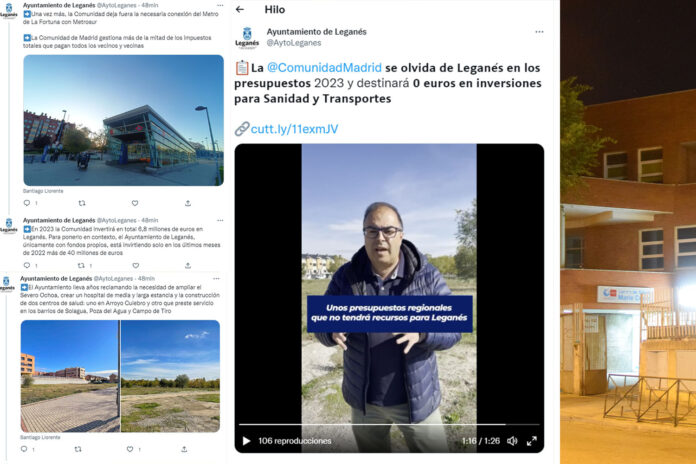The image size is (696, 464).
Task: Go back using the arrow beside Hilo
Action: (x=240, y=9)
